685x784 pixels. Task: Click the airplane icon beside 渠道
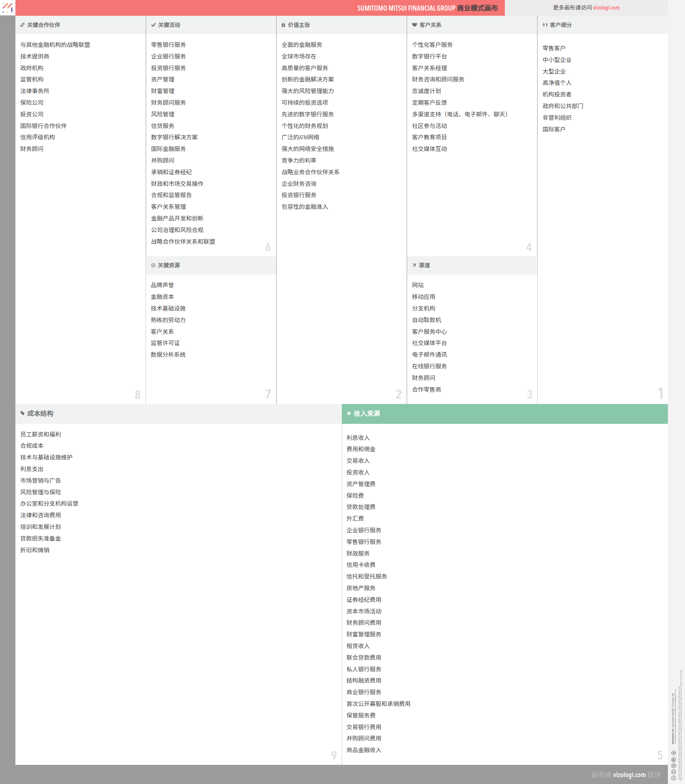(x=414, y=265)
